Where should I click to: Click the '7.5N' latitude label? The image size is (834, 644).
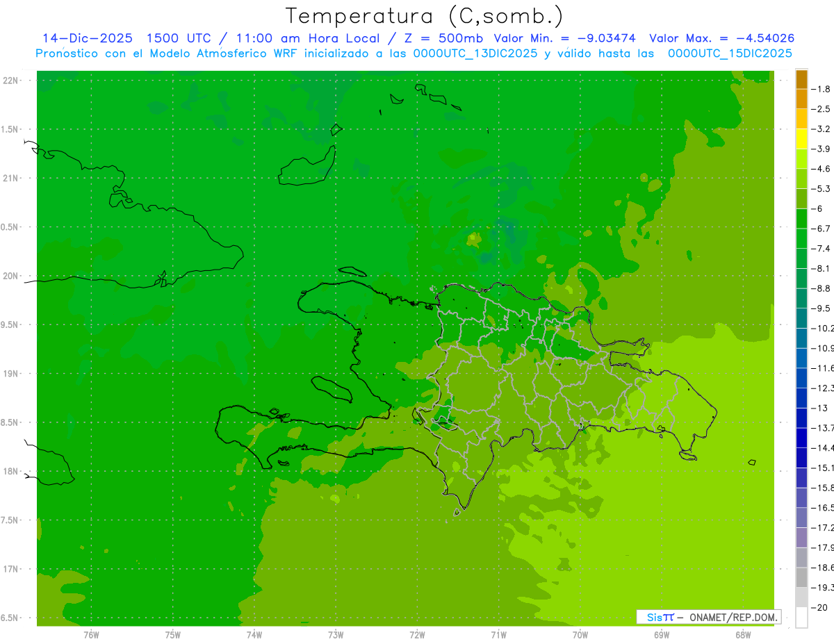point(10,520)
